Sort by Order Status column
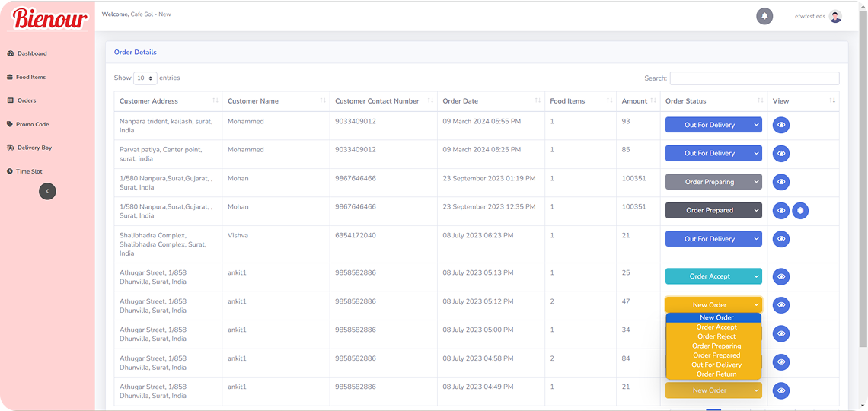Screen dimensions: 868x411 click(x=713, y=101)
